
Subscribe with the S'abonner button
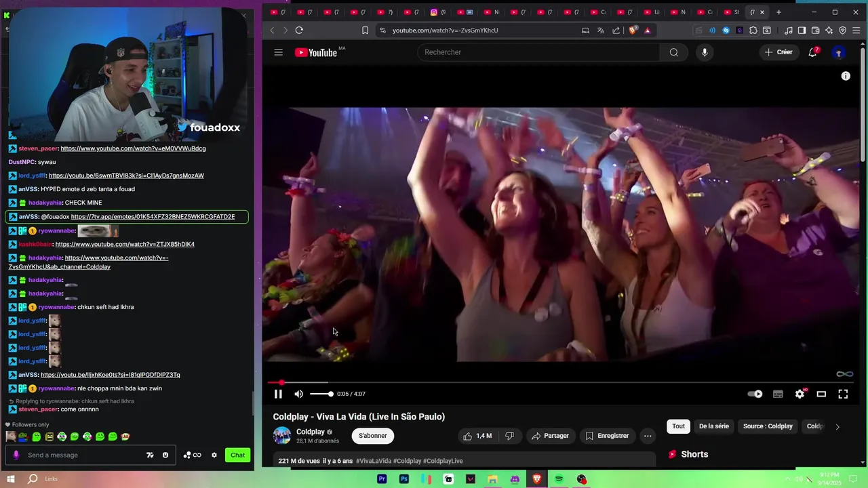pos(373,436)
